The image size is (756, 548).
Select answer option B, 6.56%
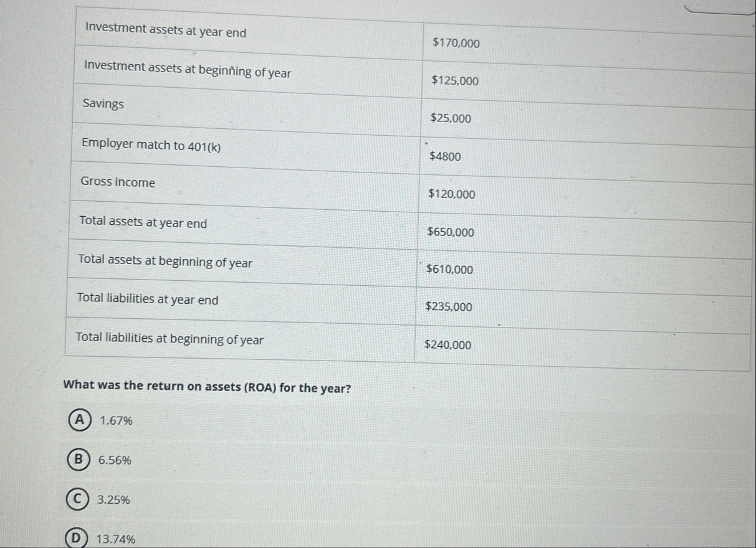click(x=78, y=460)
